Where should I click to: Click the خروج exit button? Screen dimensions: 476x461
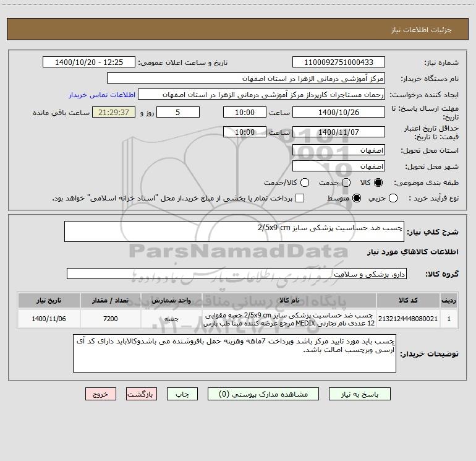(101, 394)
